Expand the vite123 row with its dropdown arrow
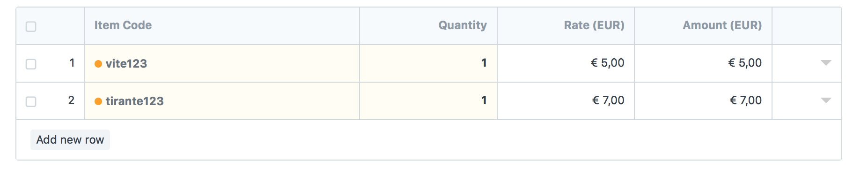This screenshot has height=184, width=868. pyautogui.click(x=826, y=63)
